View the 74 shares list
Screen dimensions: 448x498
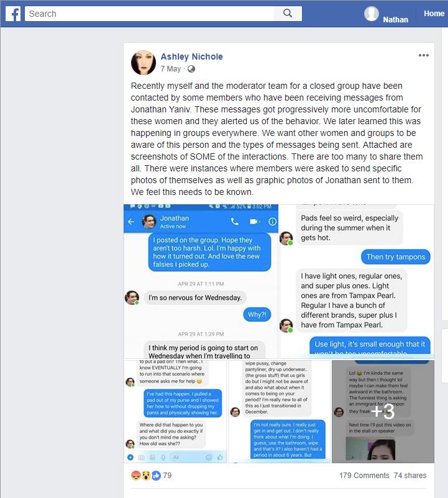pos(410,476)
